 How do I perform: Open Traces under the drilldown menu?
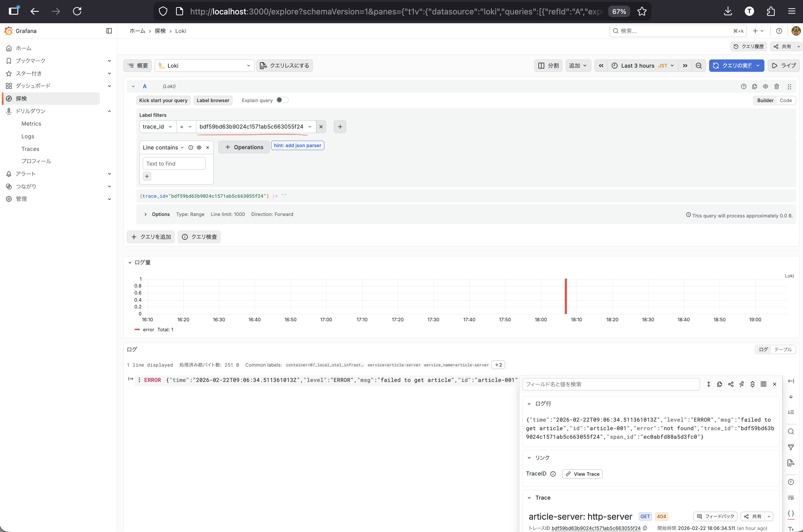coord(30,149)
